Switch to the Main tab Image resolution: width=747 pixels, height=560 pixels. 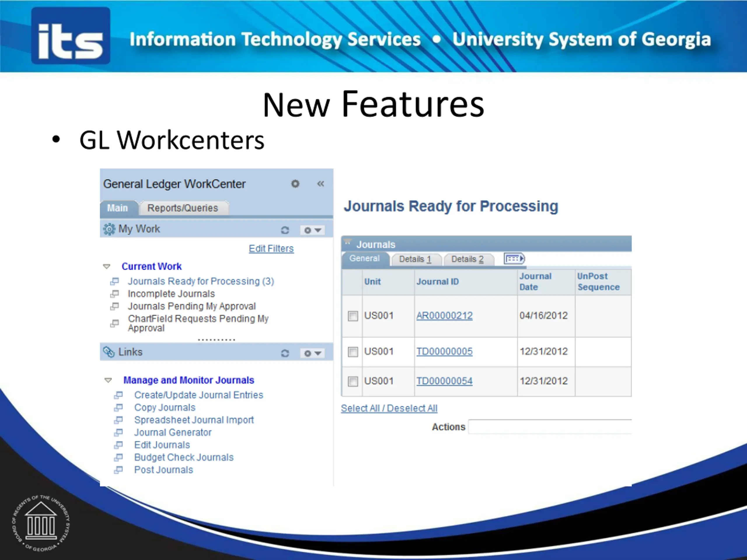point(118,208)
